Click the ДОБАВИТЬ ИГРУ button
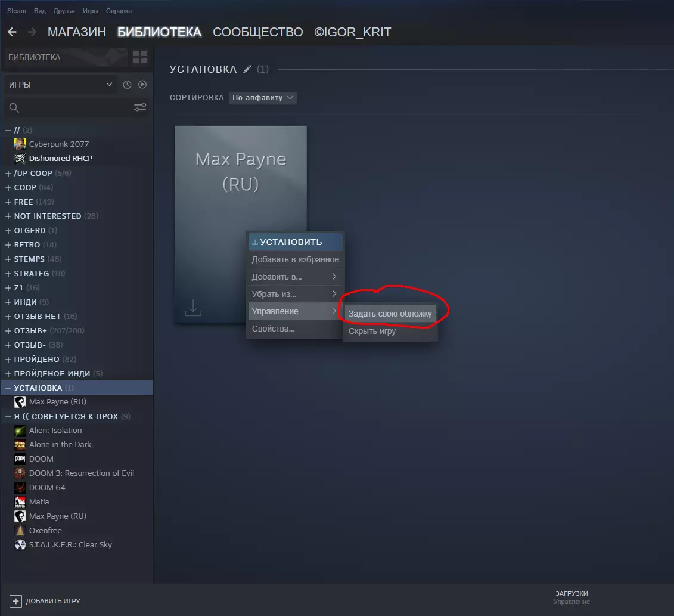The height and width of the screenshot is (616, 674). [x=45, y=601]
